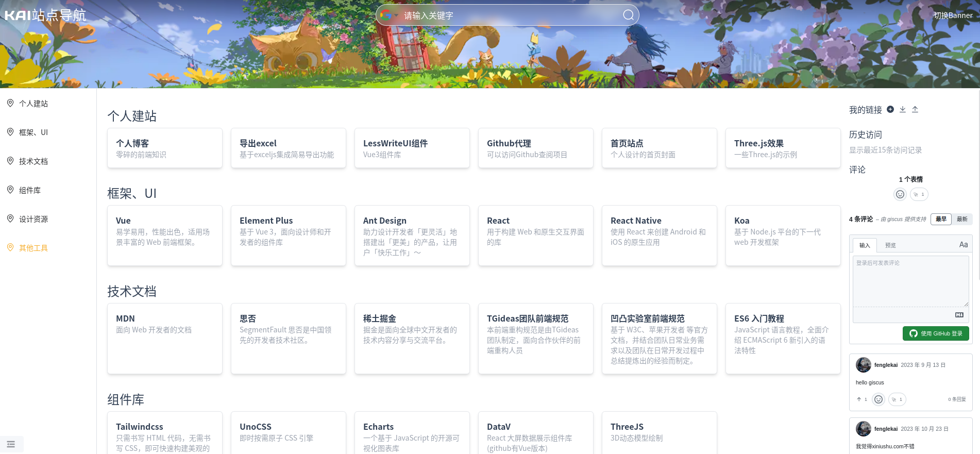Open the ES6 入门教程 card
Viewport: 980px width, 454px height.
click(x=783, y=339)
